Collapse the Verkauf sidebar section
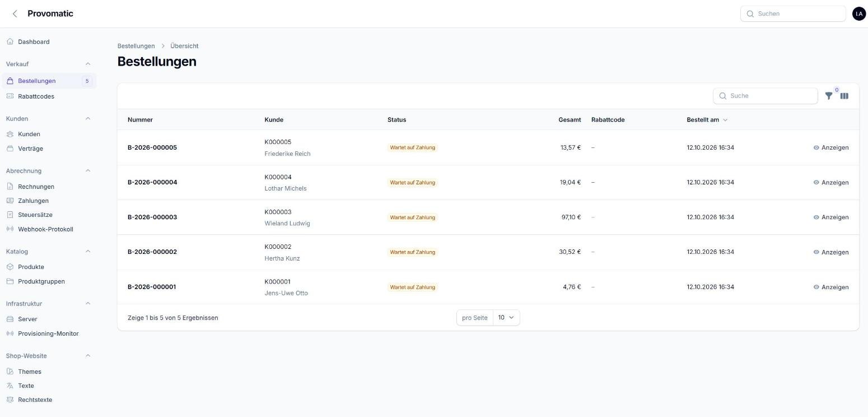The image size is (868, 417). [x=87, y=64]
